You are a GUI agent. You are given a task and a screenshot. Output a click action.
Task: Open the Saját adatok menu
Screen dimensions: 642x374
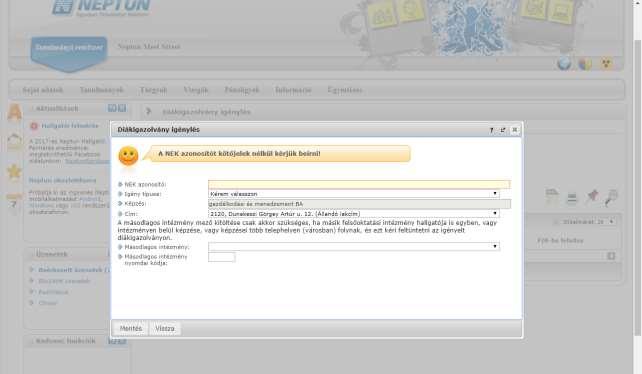click(43, 90)
